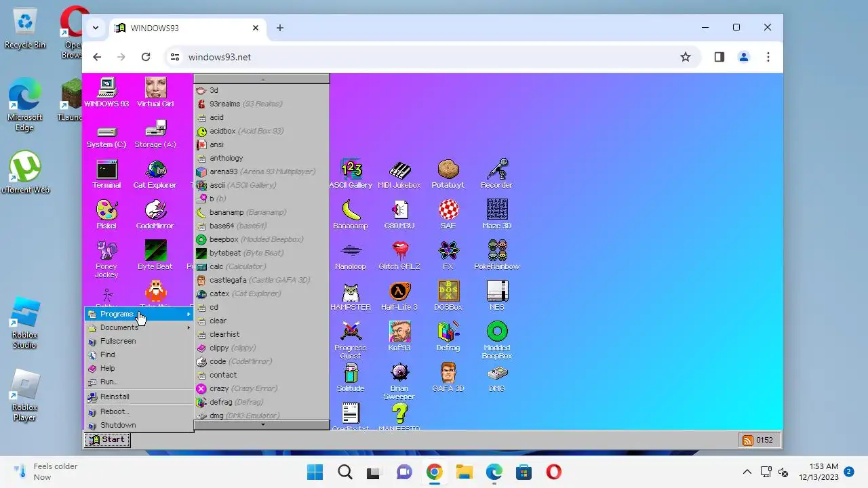The height and width of the screenshot is (488, 868).
Task: Open Help from the Start menu
Action: pyautogui.click(x=139, y=368)
